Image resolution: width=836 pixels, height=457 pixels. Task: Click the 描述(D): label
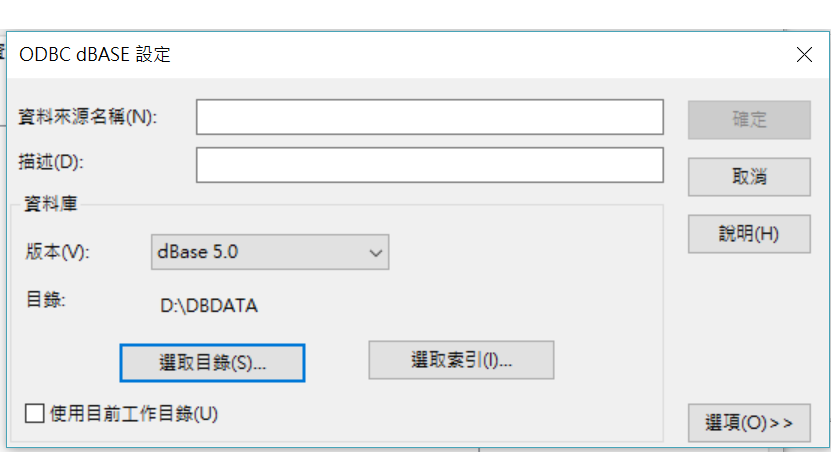coord(51,162)
